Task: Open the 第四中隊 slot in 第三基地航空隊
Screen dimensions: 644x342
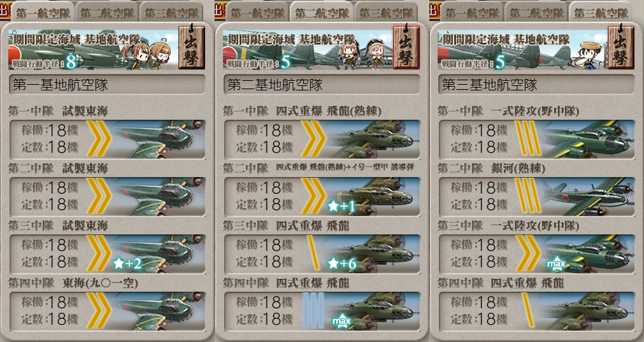Action: click(536, 311)
